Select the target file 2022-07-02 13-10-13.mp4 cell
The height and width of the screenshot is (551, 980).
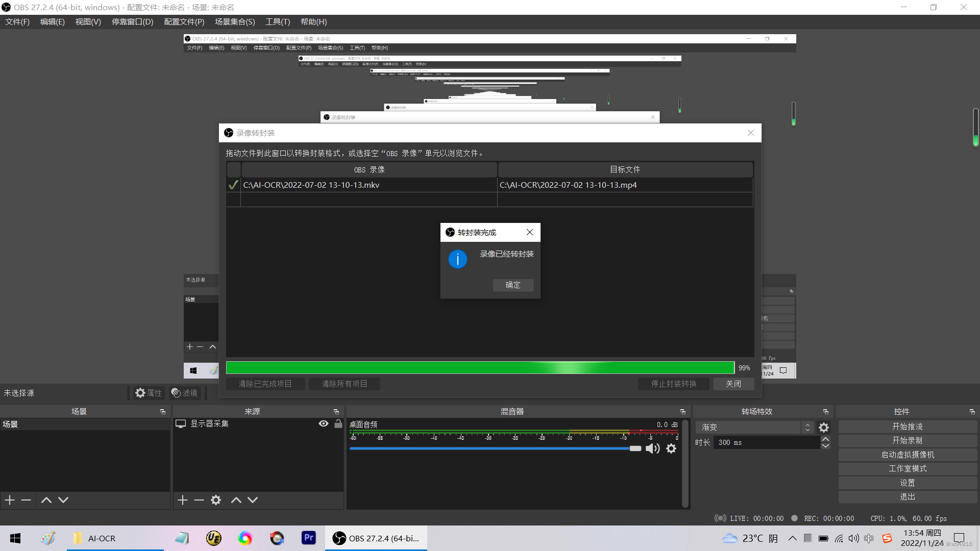(x=625, y=185)
